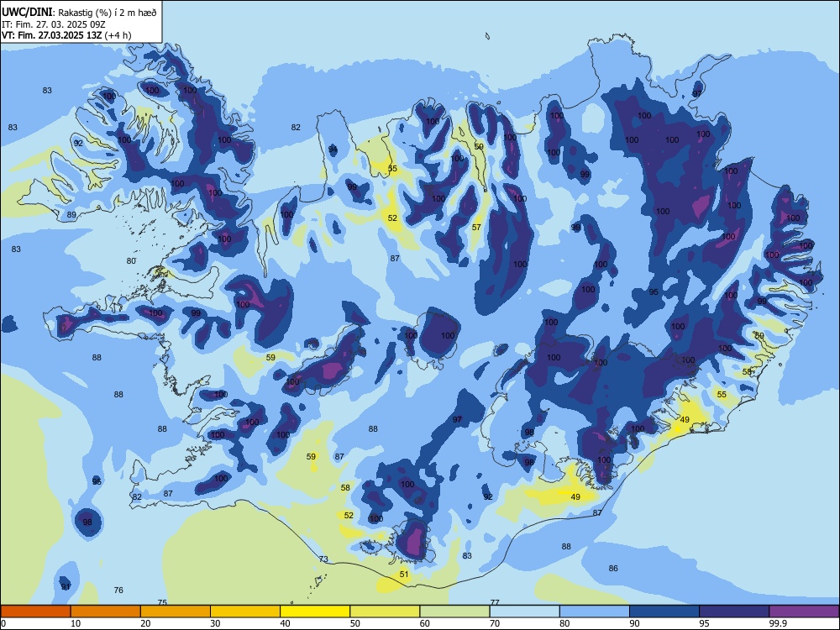840x630 pixels.
Task: Click the map humidity value '73'
Action: [323, 559]
